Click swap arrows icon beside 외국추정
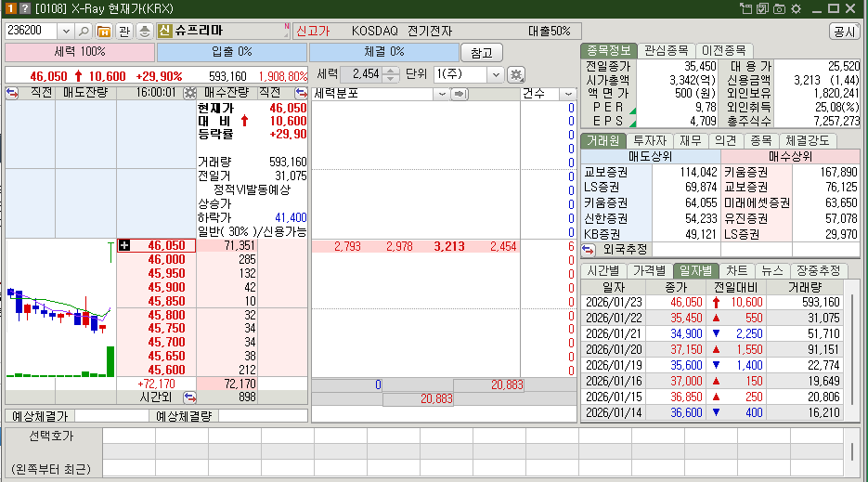 click(588, 250)
